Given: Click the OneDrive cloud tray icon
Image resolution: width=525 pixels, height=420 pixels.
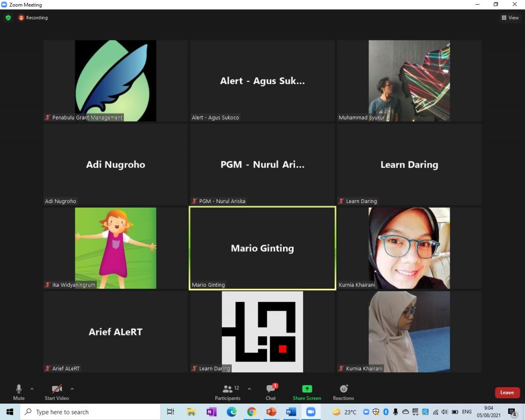Looking at the screenshot, I should (406, 412).
